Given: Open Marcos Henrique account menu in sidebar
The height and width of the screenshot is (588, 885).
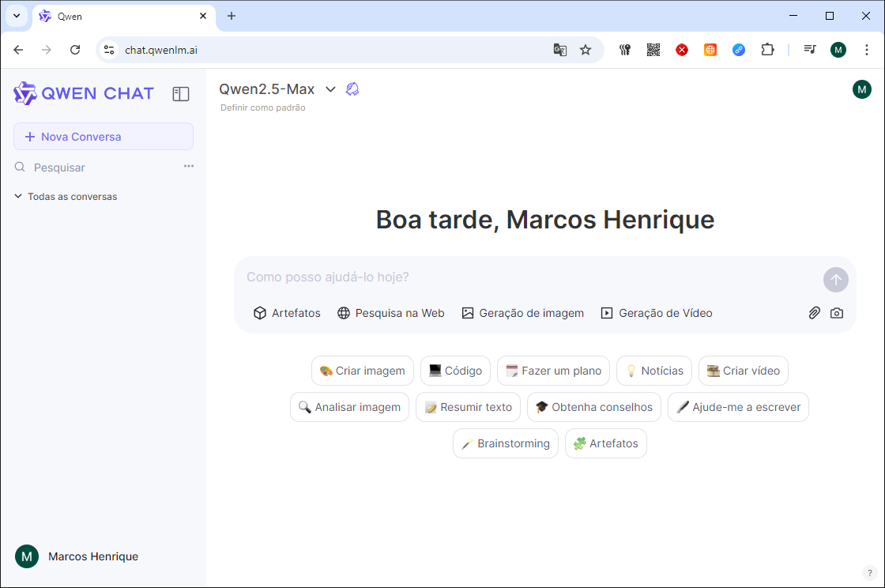Looking at the screenshot, I should coord(77,556).
